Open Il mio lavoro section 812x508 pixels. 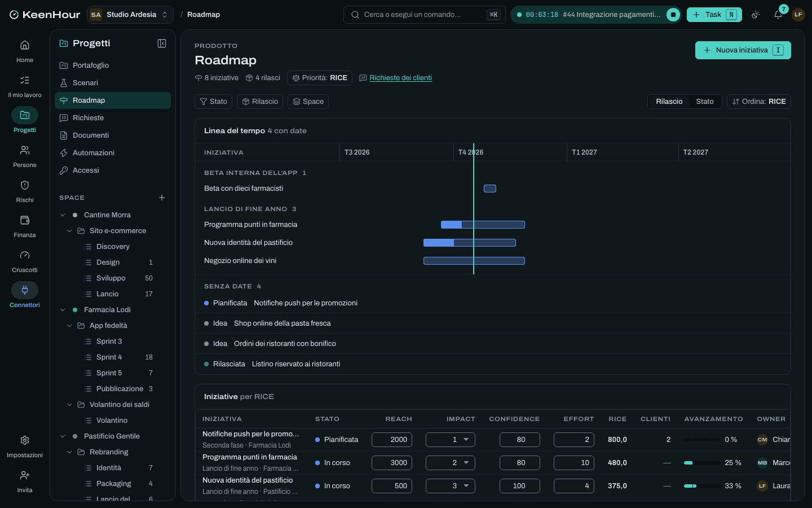pyautogui.click(x=25, y=86)
